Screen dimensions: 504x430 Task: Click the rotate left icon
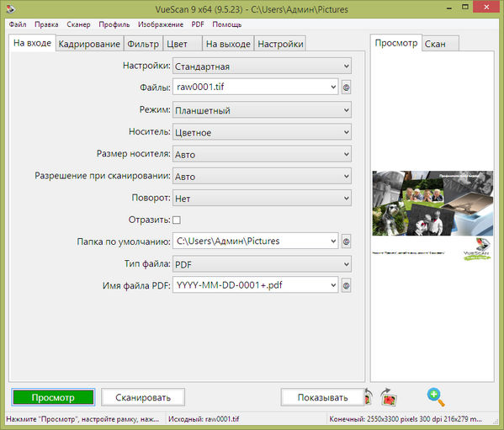click(369, 397)
